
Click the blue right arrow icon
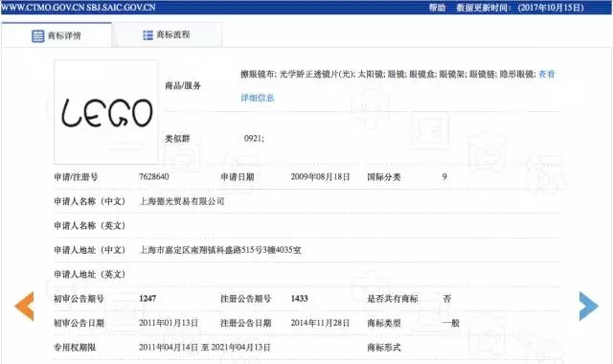click(589, 306)
